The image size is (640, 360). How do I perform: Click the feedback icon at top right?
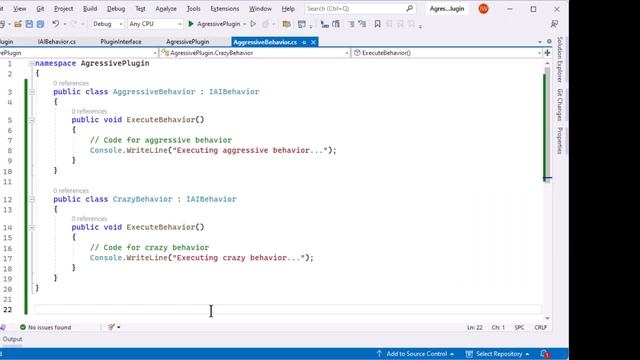point(554,24)
